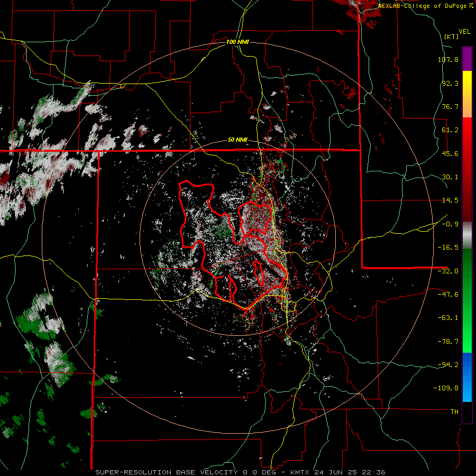Image resolution: width=476 pixels, height=476 pixels.
Task: Click the blue segment of the velocity color bar
Action: click(x=467, y=377)
